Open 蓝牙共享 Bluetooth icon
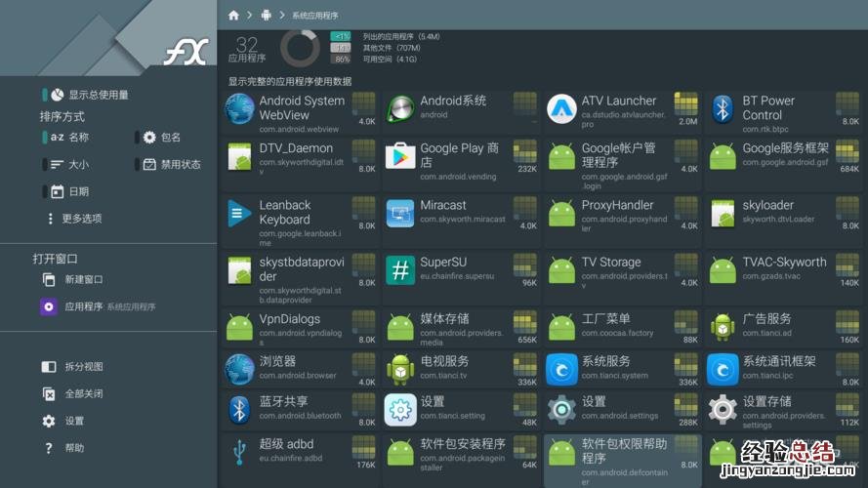Image resolution: width=868 pixels, height=488 pixels. pos(239,410)
